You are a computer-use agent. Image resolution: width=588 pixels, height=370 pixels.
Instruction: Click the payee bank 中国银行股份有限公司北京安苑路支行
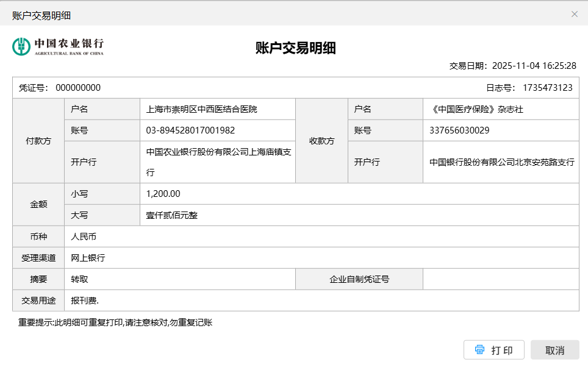tap(501, 162)
